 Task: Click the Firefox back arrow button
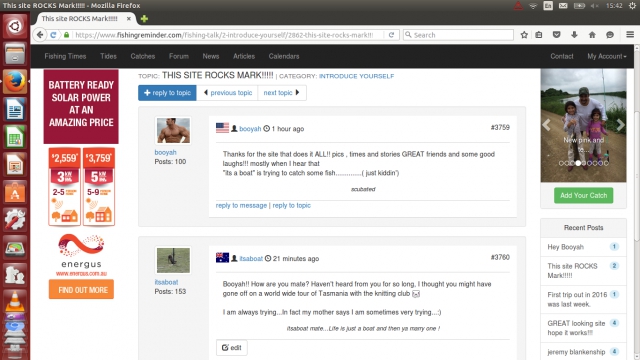[40, 35]
